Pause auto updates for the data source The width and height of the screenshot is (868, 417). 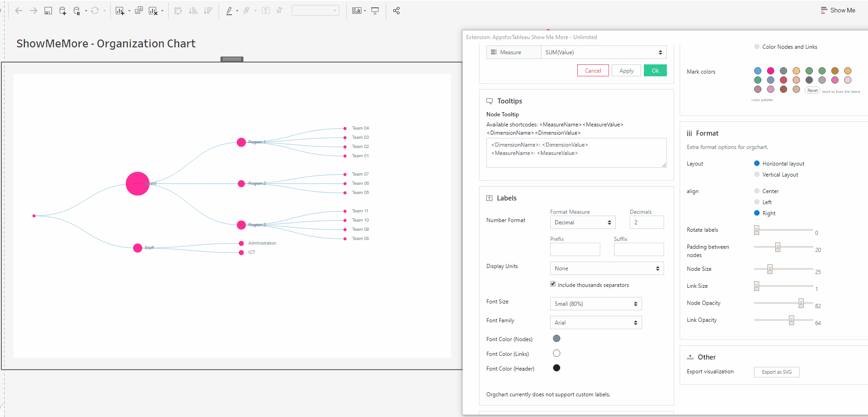coord(77,11)
